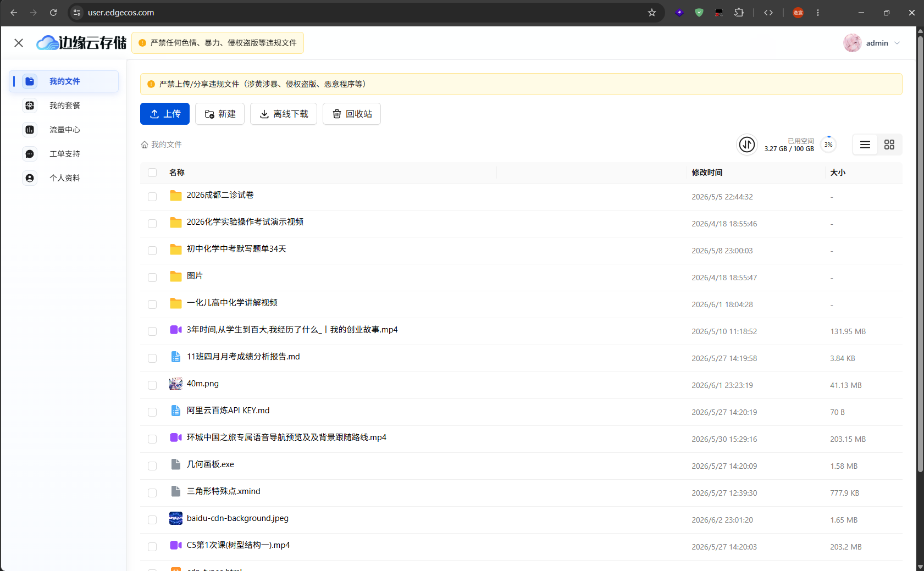Click document icon of 11班四月月考成绩分析报告.md
924x571 pixels.
[x=176, y=357]
